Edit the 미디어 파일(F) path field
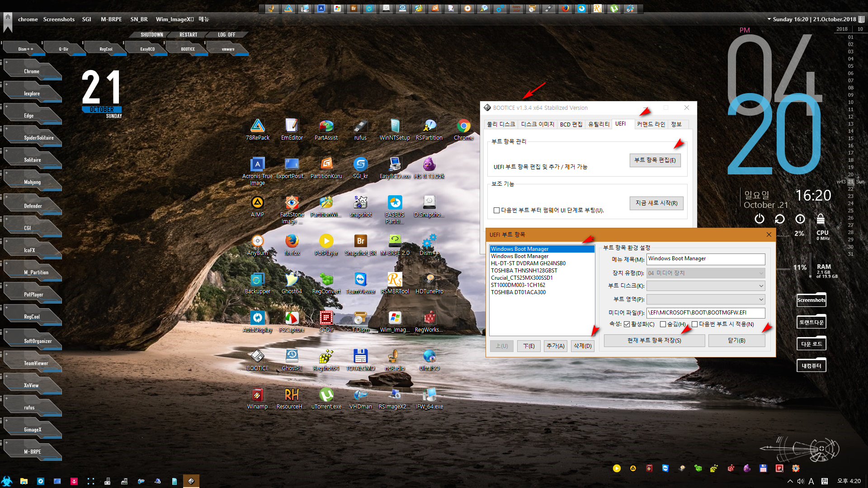Image resolution: width=868 pixels, height=488 pixels. point(706,313)
